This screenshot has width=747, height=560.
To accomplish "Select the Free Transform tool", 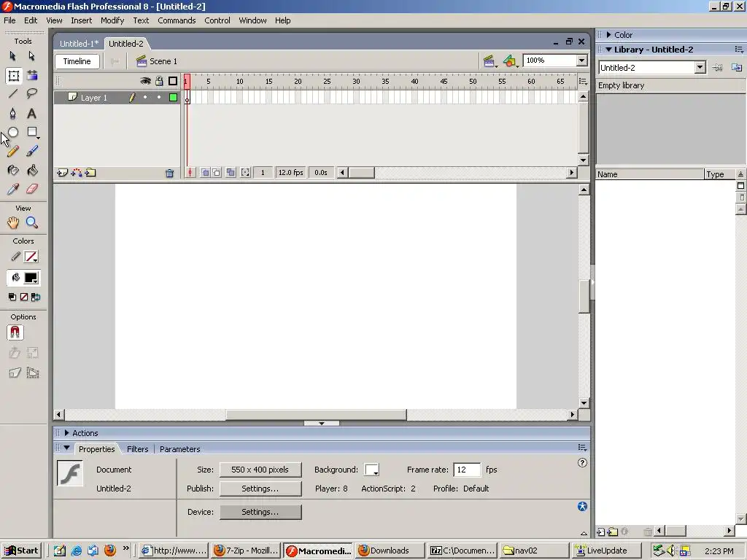I will (x=13, y=75).
